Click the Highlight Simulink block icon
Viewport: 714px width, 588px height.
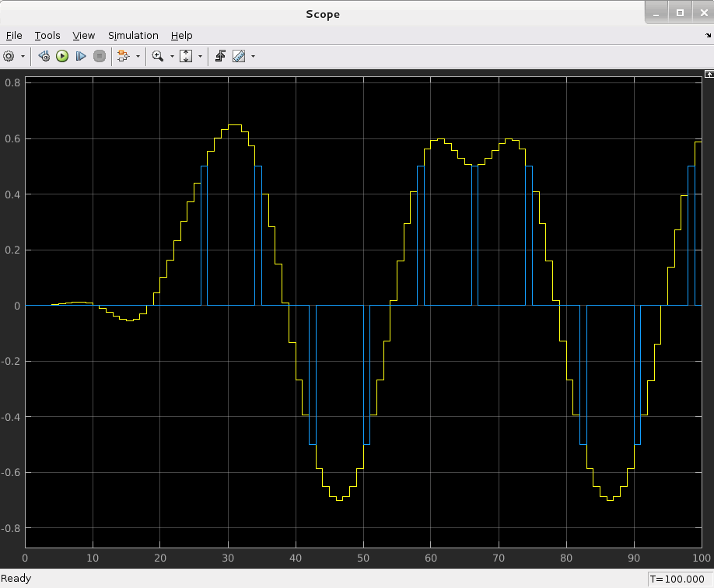(x=123, y=56)
